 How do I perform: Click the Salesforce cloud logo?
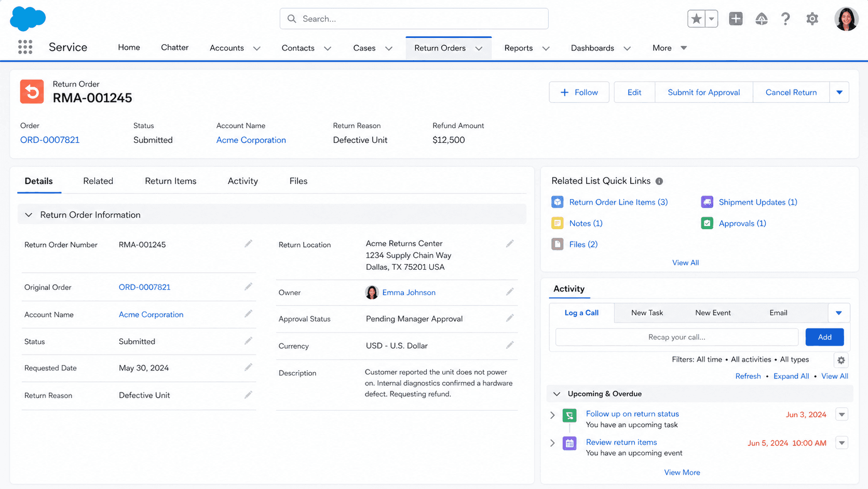tap(28, 19)
